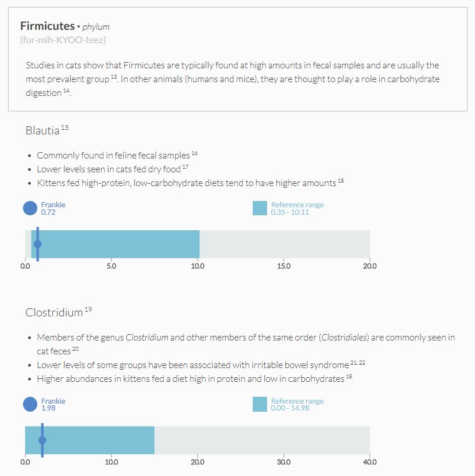
Task: Open footnote 20 after cat feces
Action: click(x=76, y=349)
